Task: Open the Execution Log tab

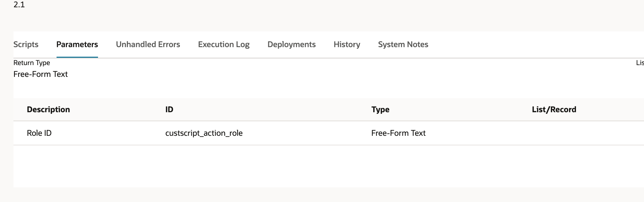Action: click(224, 44)
